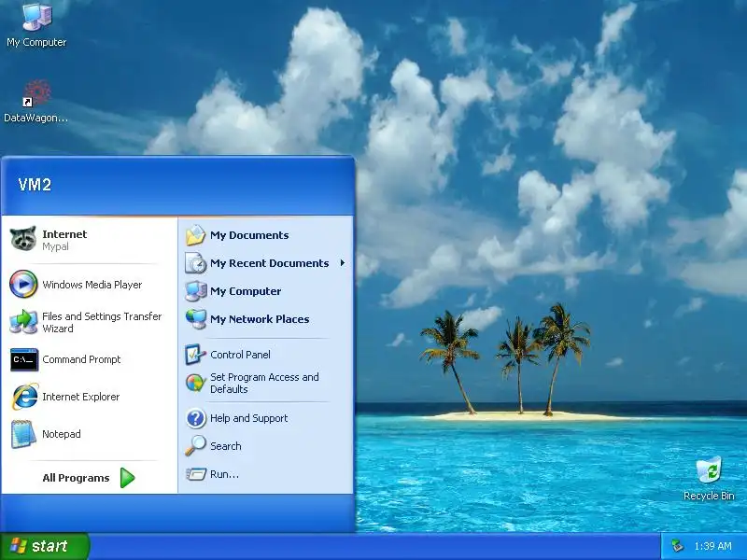Click the Windows Media Player icon
The height and width of the screenshot is (560, 747).
click(23, 284)
